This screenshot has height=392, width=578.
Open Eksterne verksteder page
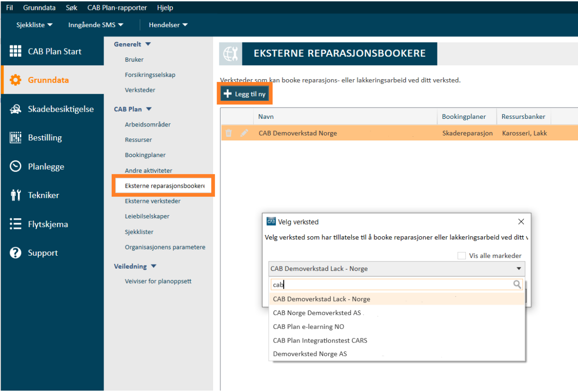click(153, 201)
